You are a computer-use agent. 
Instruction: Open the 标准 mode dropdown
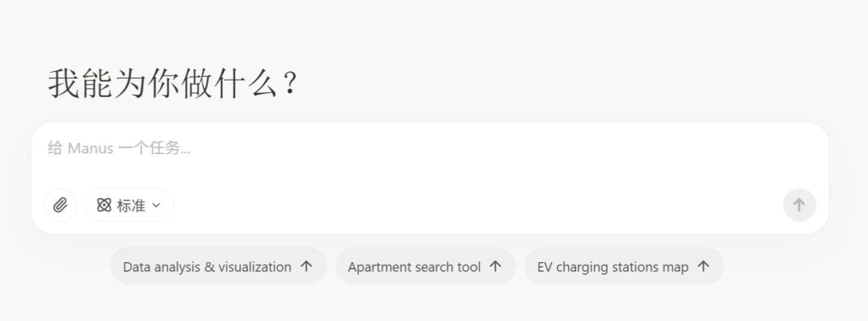(x=129, y=205)
